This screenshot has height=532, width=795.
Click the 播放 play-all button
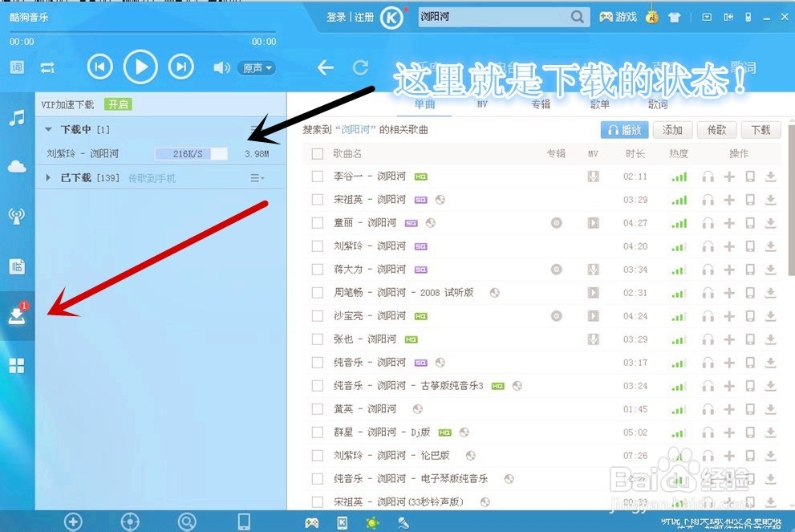pos(624,130)
